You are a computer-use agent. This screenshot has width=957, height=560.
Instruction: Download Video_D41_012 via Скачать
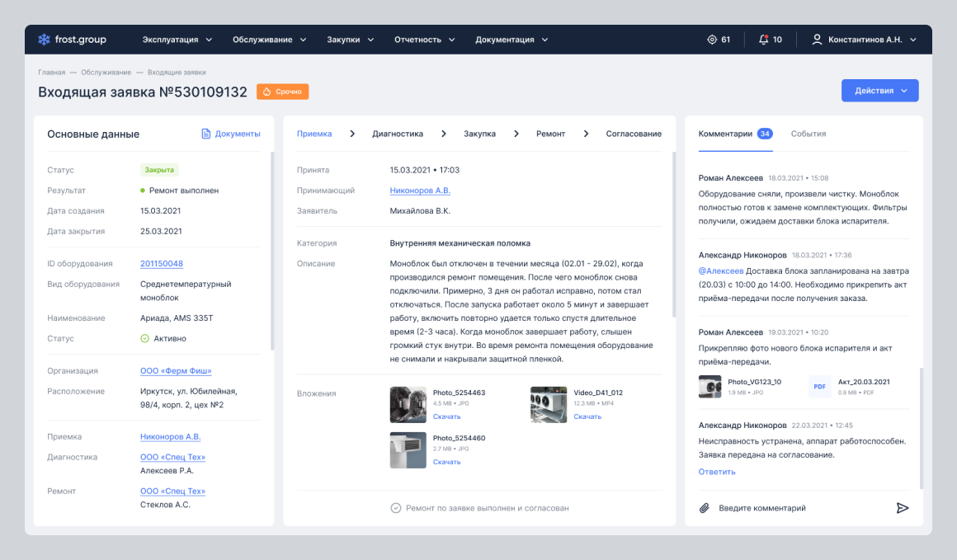[x=587, y=416]
